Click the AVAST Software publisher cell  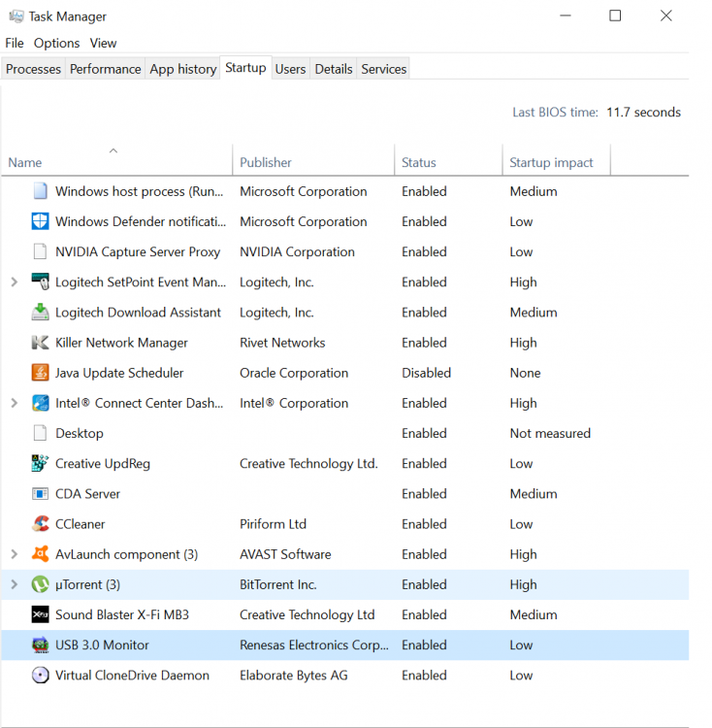285,554
